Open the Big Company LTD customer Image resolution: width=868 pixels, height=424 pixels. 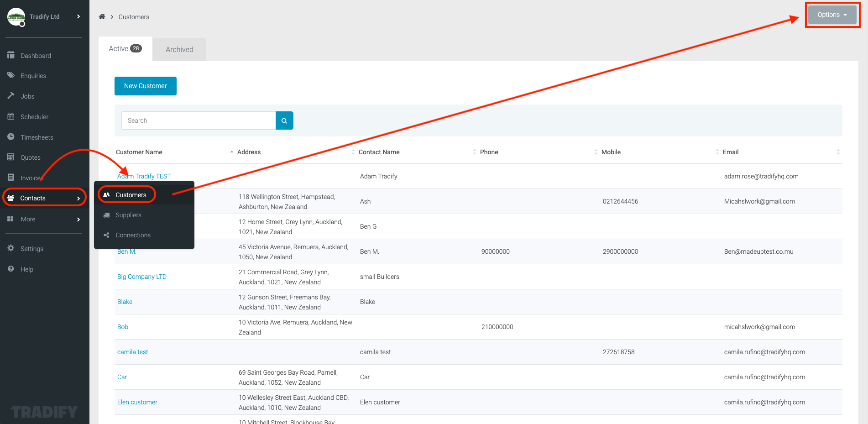tap(141, 277)
